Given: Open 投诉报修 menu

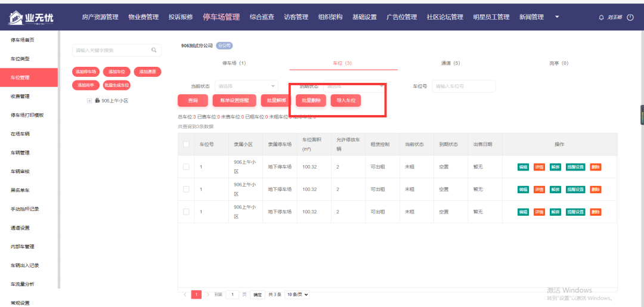Looking at the screenshot, I should pos(180,17).
